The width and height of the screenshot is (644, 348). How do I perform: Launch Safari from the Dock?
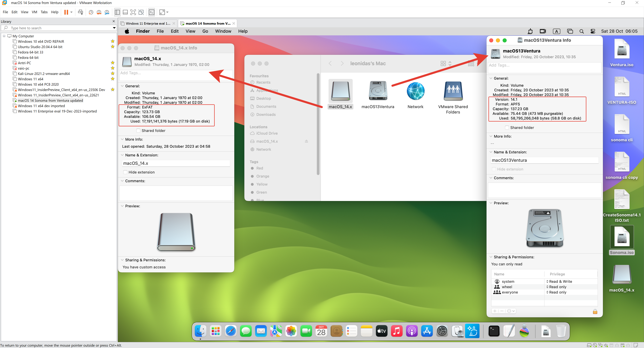click(230, 331)
